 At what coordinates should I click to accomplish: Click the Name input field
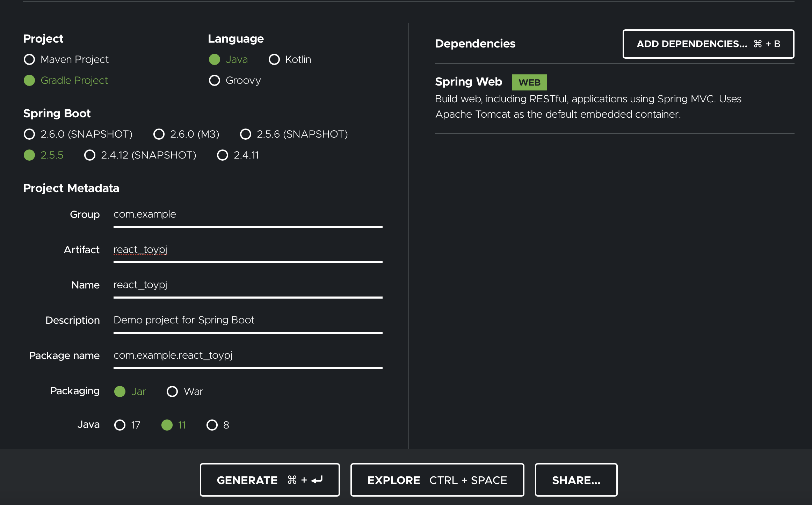(x=248, y=285)
